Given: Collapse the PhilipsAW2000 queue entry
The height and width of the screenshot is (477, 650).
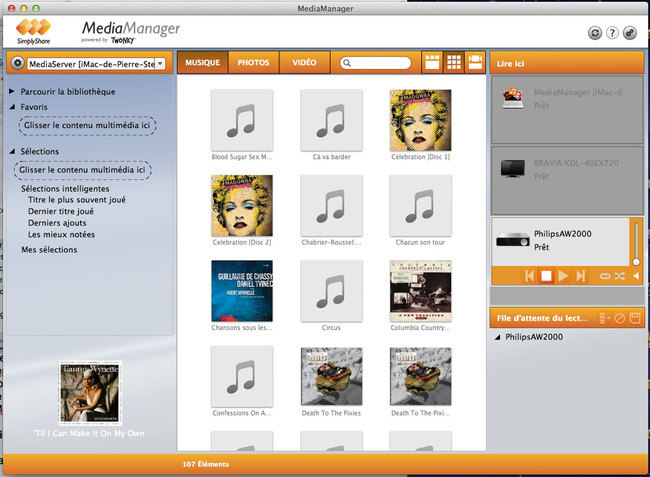Looking at the screenshot, I should [497, 337].
